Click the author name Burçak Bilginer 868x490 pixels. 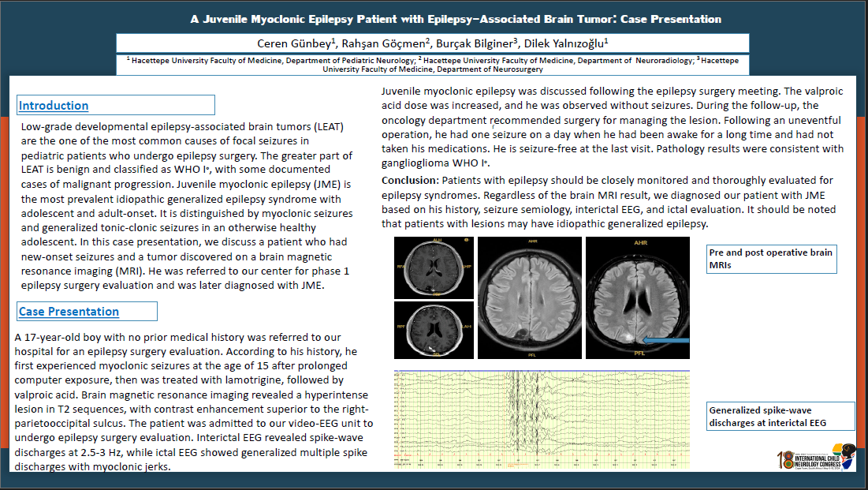(x=477, y=43)
